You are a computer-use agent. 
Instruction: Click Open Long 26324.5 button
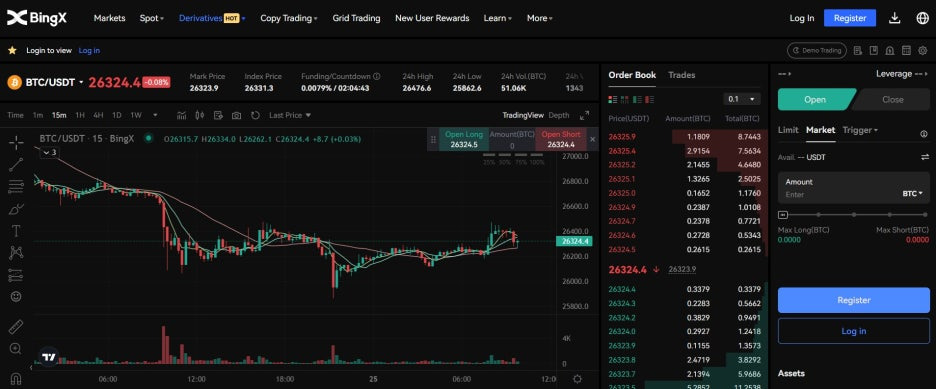coord(464,139)
